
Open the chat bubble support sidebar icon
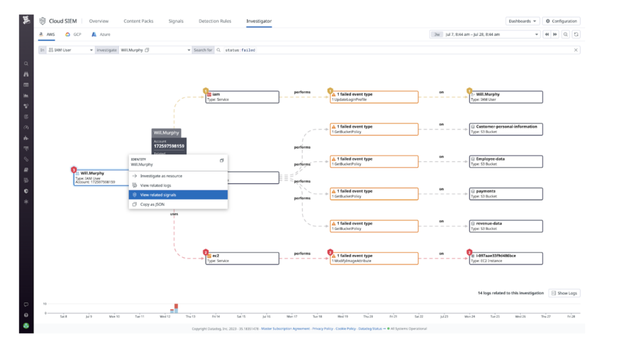click(x=26, y=305)
